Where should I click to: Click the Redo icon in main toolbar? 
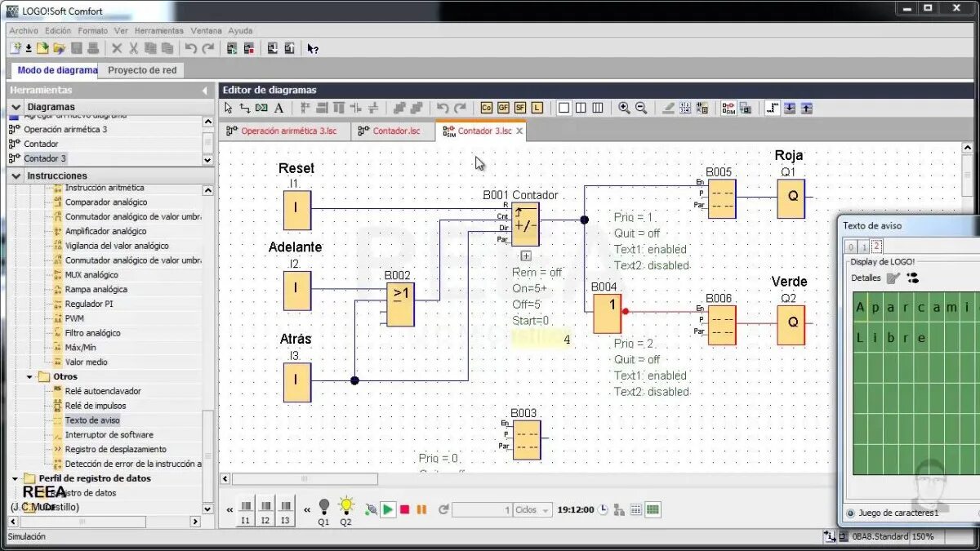(x=208, y=49)
